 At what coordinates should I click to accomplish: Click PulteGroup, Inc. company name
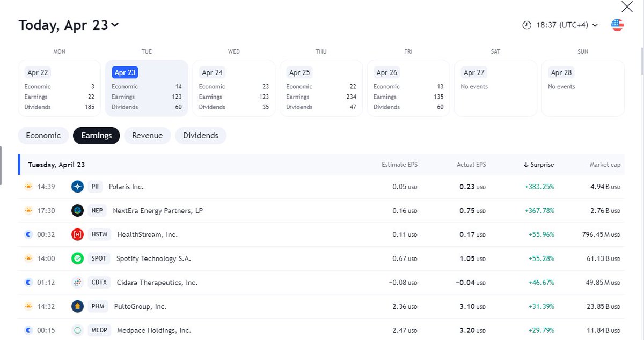coord(141,307)
